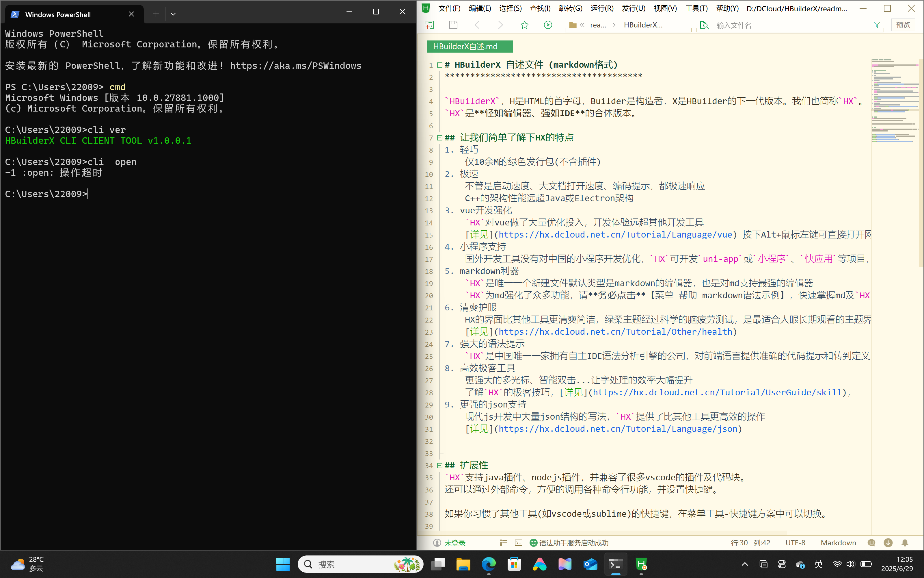The width and height of the screenshot is (924, 578).
Task: Click the 未登录 login link in status bar
Action: click(455, 543)
